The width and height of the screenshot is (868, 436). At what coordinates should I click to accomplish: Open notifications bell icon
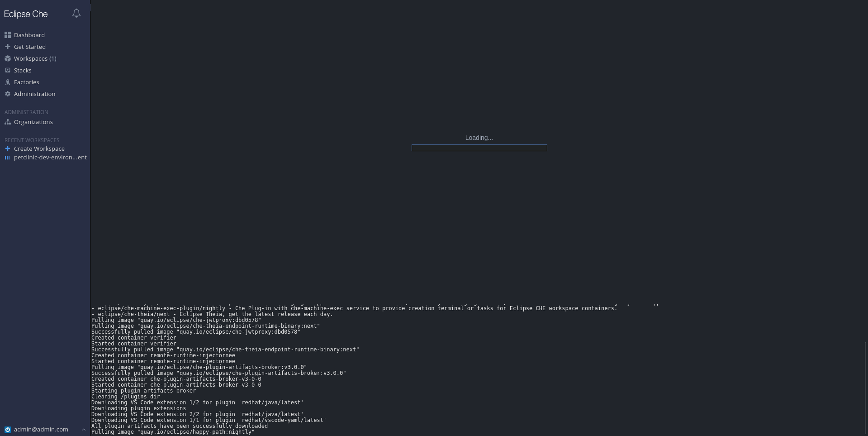(x=76, y=14)
